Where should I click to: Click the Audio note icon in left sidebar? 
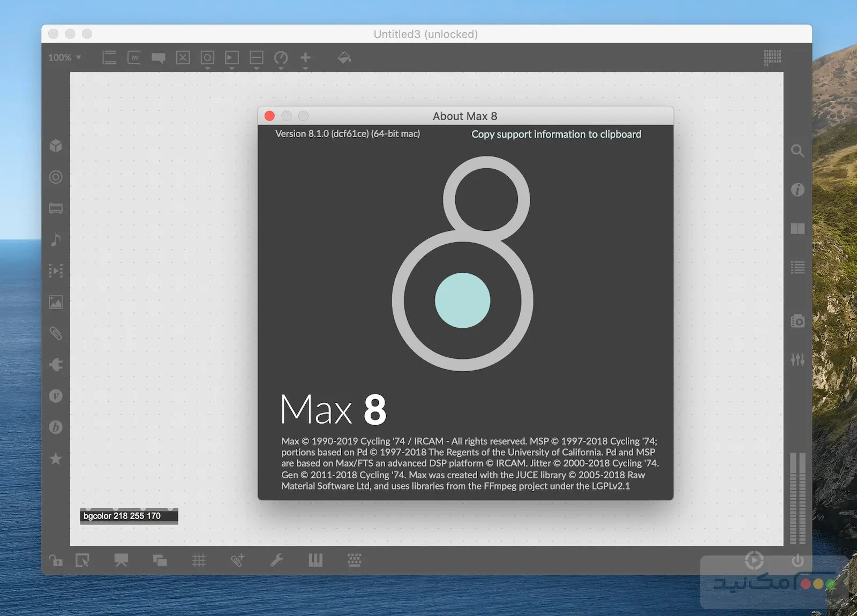(x=56, y=239)
